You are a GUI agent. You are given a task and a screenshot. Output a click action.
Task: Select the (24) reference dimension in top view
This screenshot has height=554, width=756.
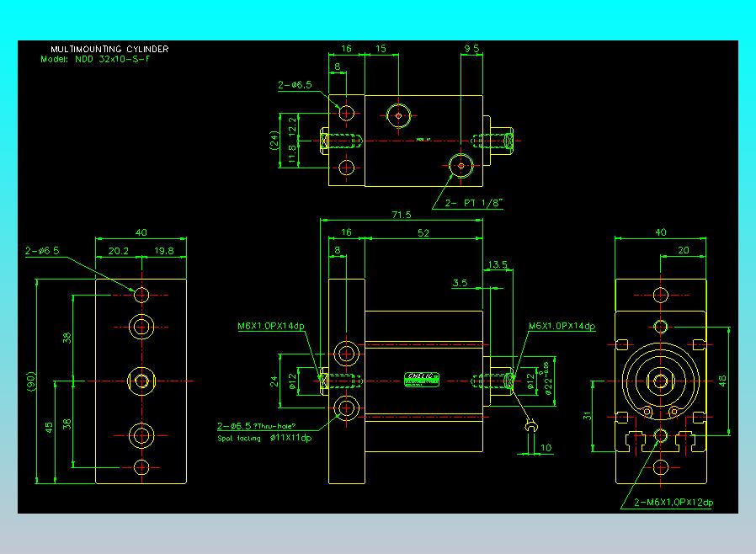pos(274,141)
